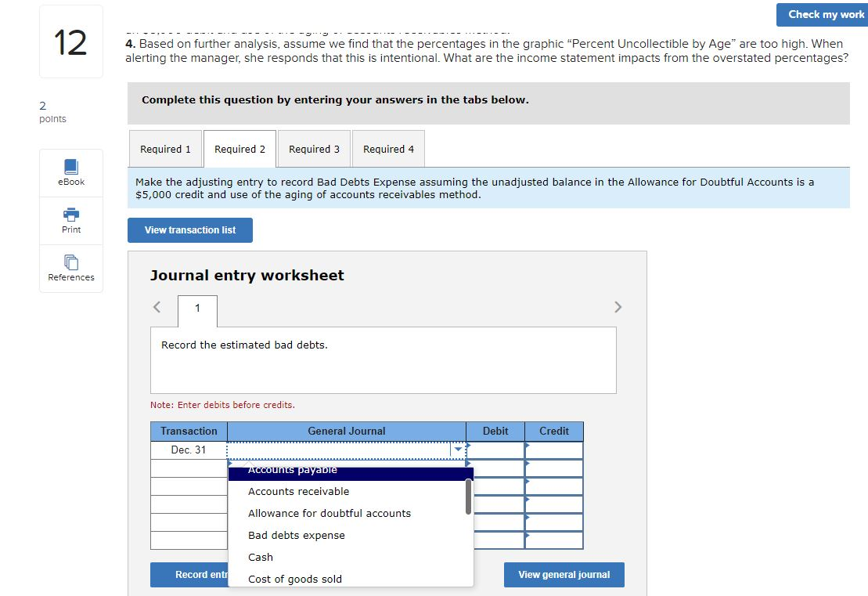Go to previous journal entry arrow
Image resolution: width=868 pixels, height=596 pixels.
click(157, 307)
